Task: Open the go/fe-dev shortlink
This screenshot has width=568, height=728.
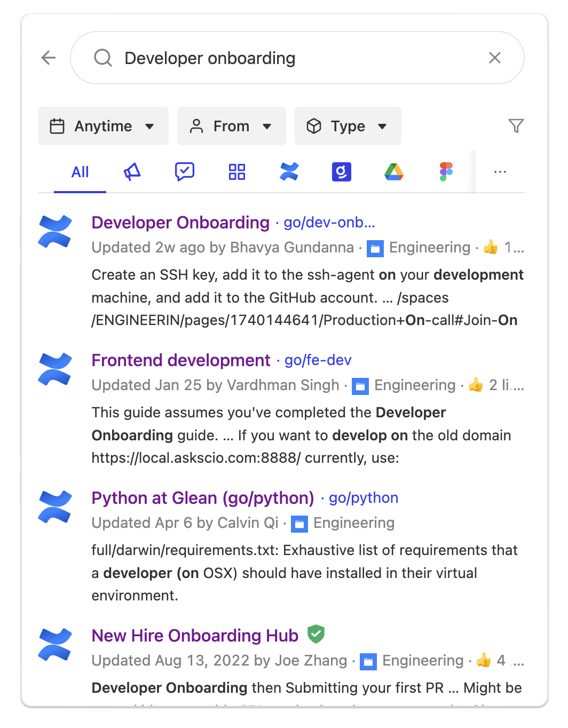Action: 317,360
